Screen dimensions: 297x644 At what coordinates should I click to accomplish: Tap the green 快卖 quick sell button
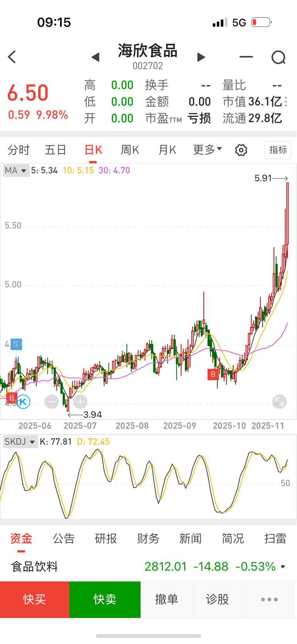coord(105,600)
